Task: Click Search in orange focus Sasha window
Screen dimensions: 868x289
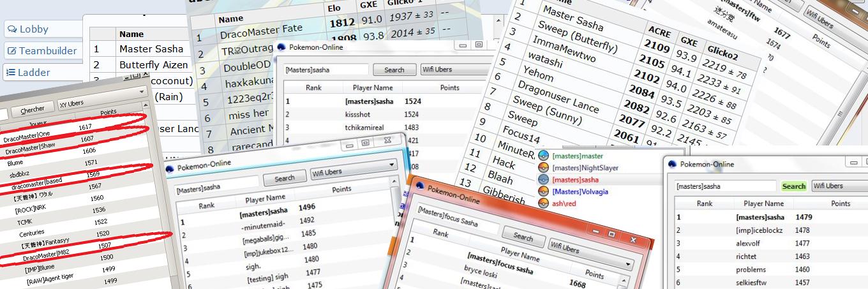Action: pyautogui.click(x=523, y=237)
